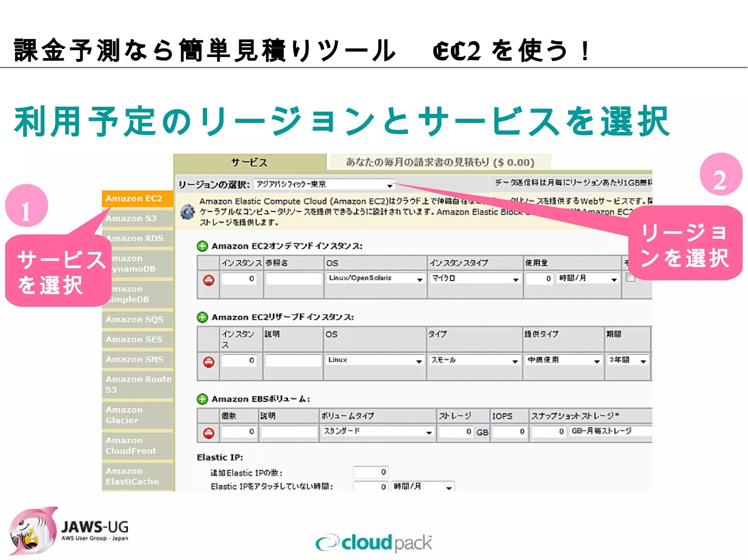Open the on-demand 時間/月 usage dropdown
748x560 pixels.
pyautogui.click(x=588, y=278)
